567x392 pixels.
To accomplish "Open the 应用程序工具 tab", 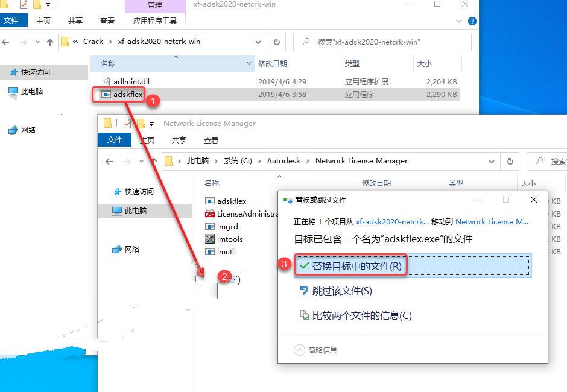I will point(155,21).
